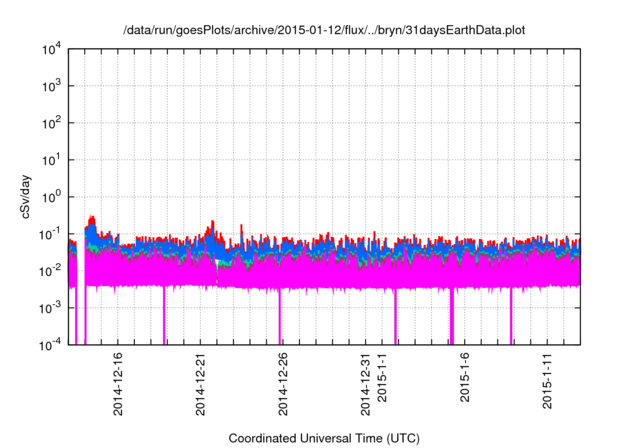Click the 10^0 y-axis tick label

point(51,197)
